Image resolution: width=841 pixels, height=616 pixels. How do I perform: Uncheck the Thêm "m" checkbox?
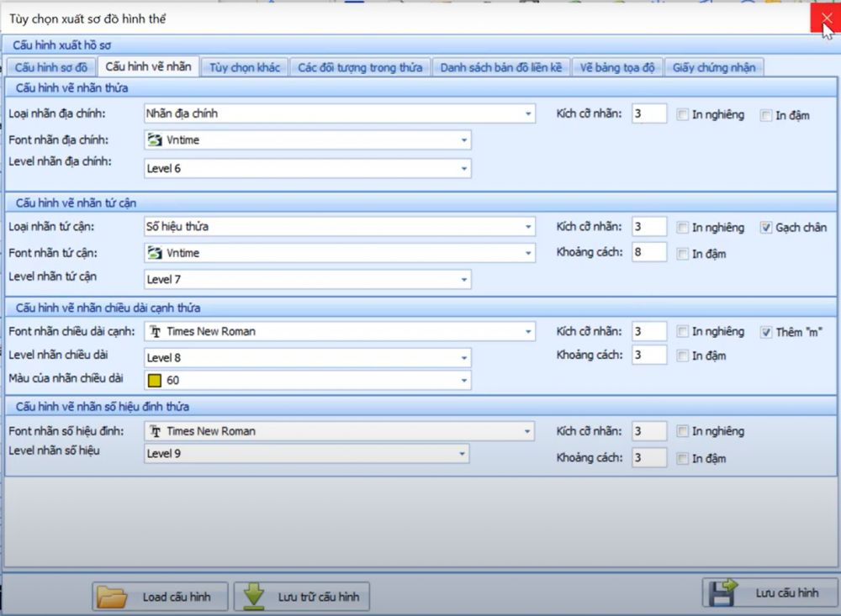pos(765,332)
